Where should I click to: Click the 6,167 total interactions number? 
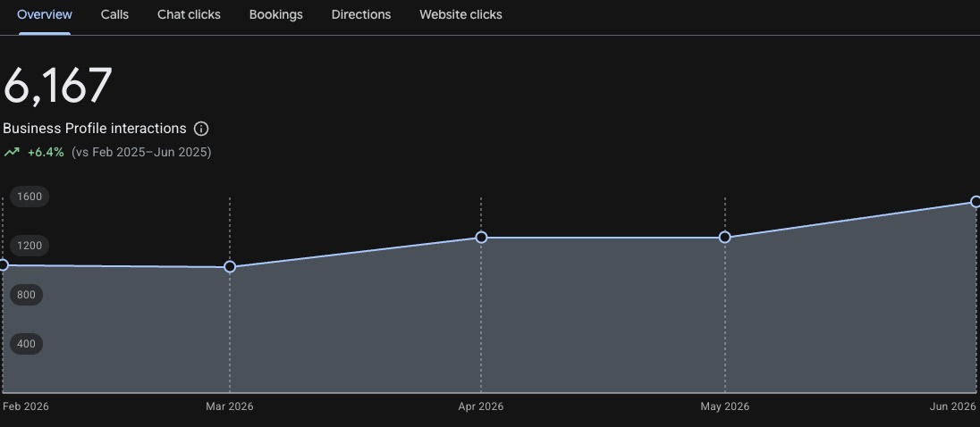[x=57, y=86]
